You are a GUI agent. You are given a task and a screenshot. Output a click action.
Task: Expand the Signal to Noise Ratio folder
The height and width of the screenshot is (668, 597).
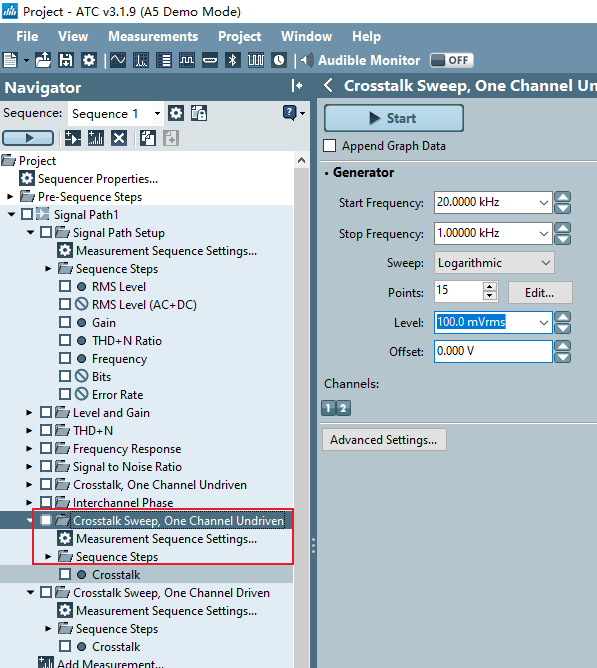pyautogui.click(x=29, y=466)
